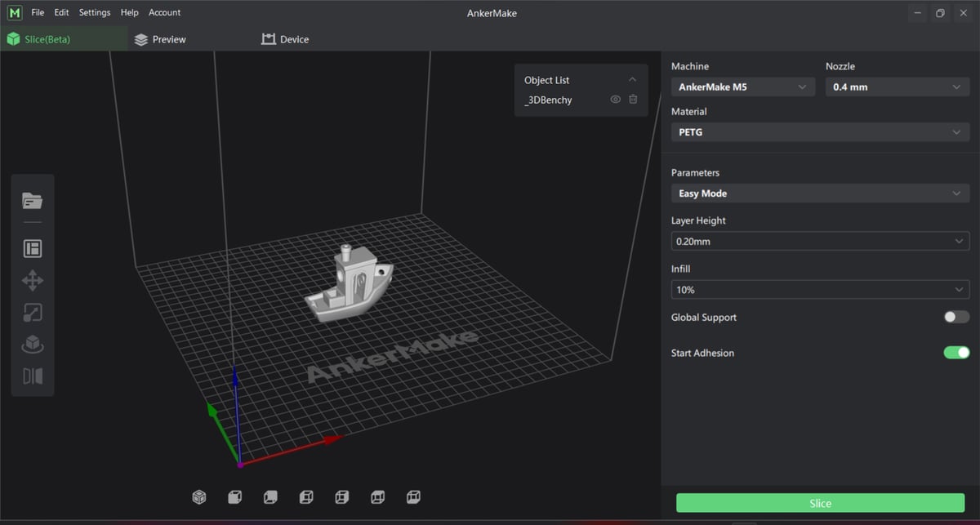This screenshot has width=980, height=525.
Task: Open the Material dropdown showing PETG
Action: (x=821, y=131)
